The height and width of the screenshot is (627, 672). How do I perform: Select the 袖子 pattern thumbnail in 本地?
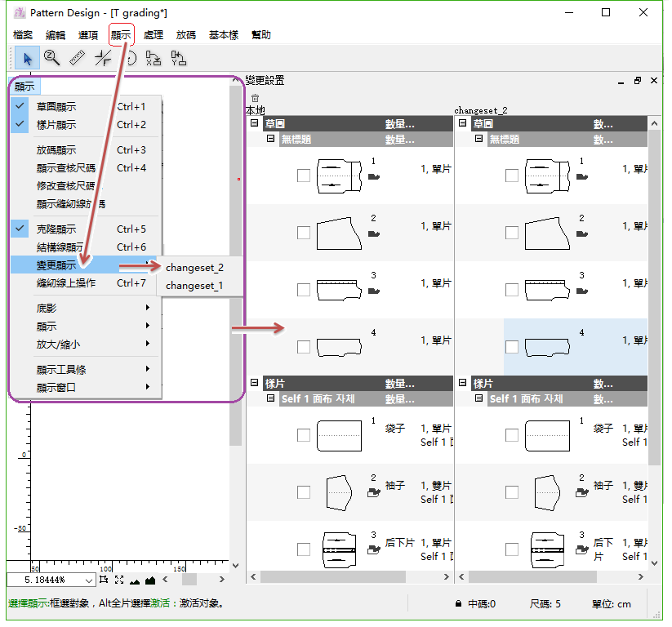[337, 492]
